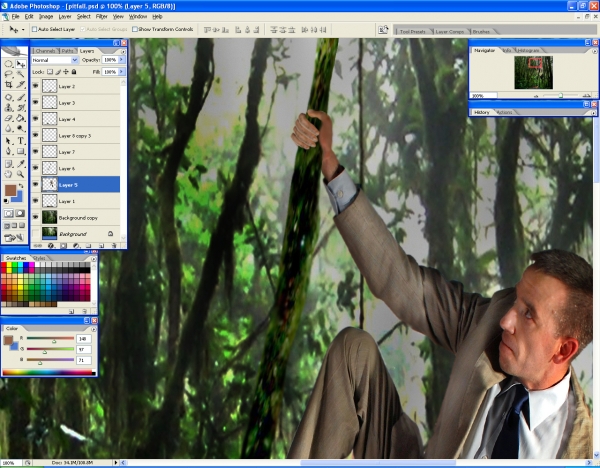The height and width of the screenshot is (468, 600).
Task: Hide Layer 4 via eye icon
Action: [x=36, y=119]
